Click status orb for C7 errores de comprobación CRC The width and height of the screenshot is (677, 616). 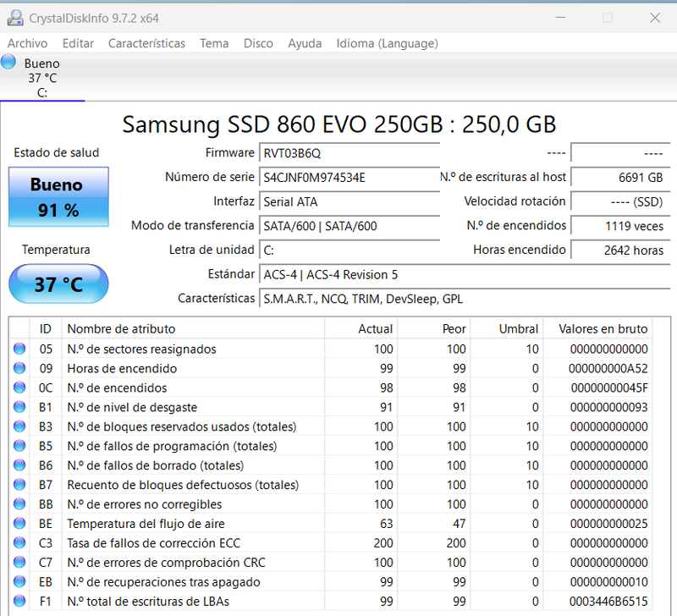click(x=19, y=562)
